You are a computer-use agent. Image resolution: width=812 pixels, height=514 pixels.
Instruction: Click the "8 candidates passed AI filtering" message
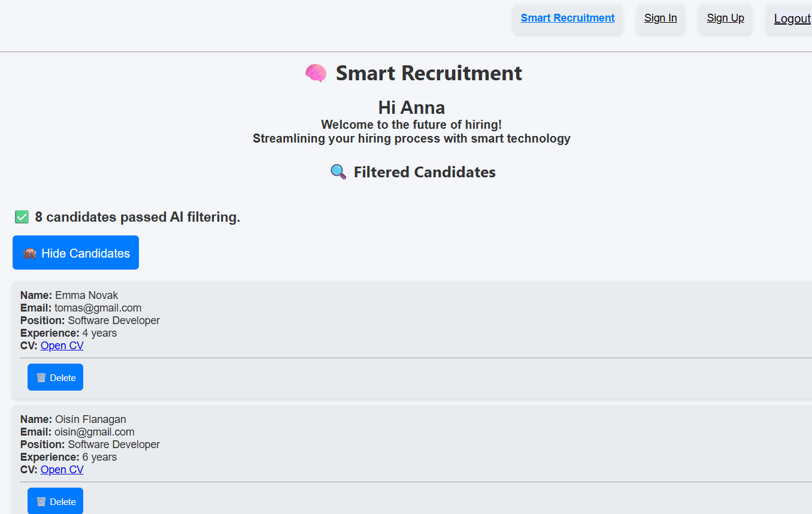point(137,217)
